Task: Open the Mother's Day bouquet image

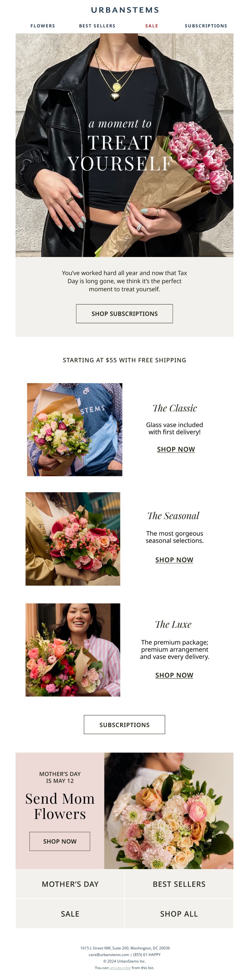Action: 169,811
